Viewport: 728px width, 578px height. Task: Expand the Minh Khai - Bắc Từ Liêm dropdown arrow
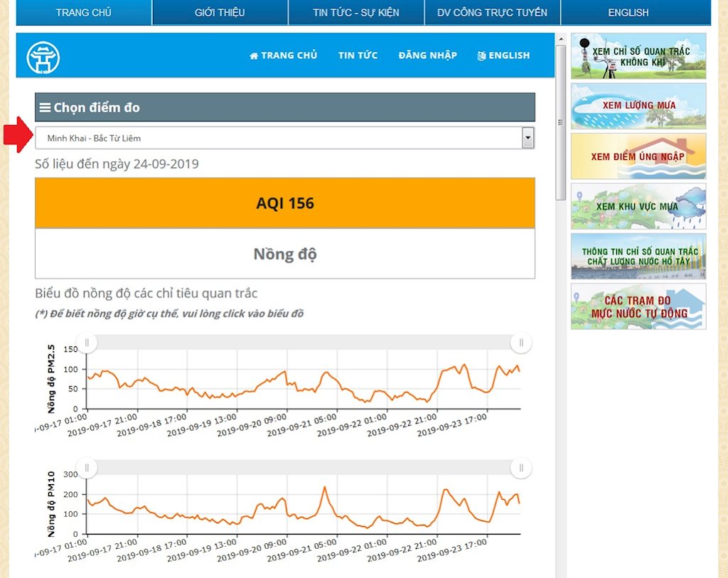pyautogui.click(x=528, y=138)
